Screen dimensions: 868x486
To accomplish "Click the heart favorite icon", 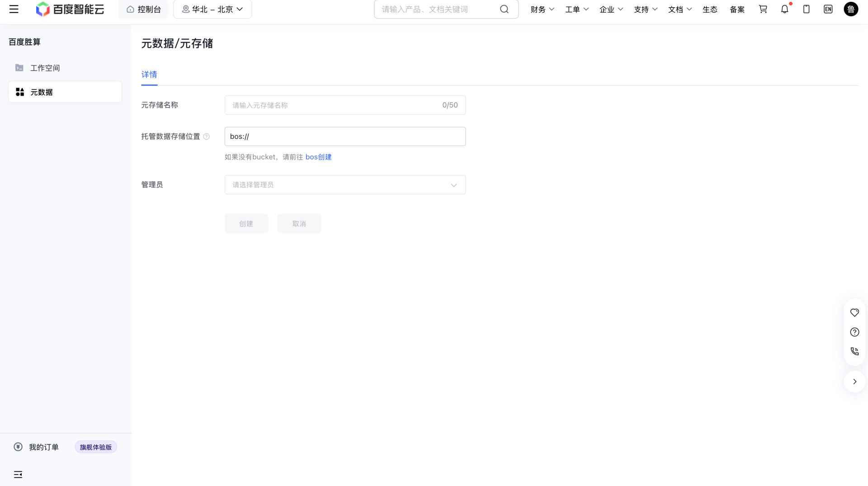I will (x=854, y=312).
